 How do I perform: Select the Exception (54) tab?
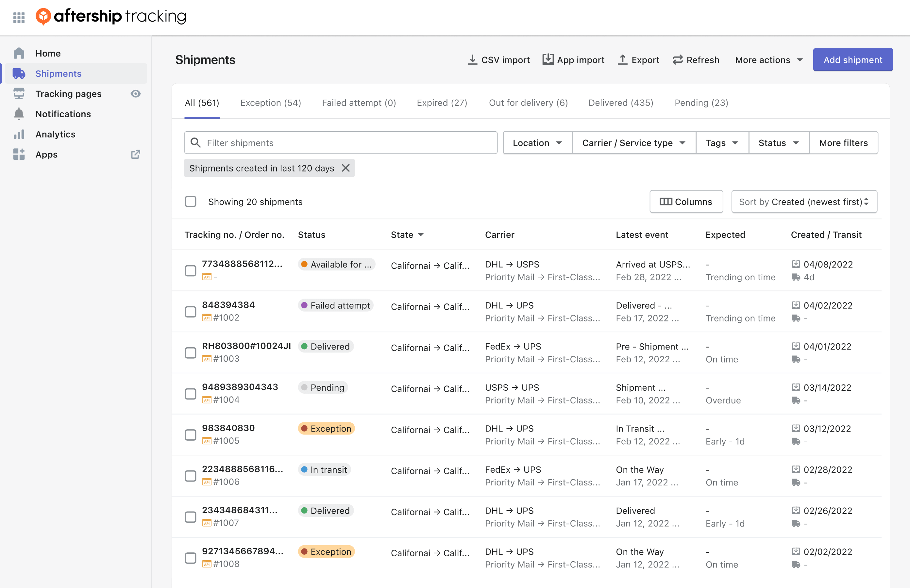[271, 103]
